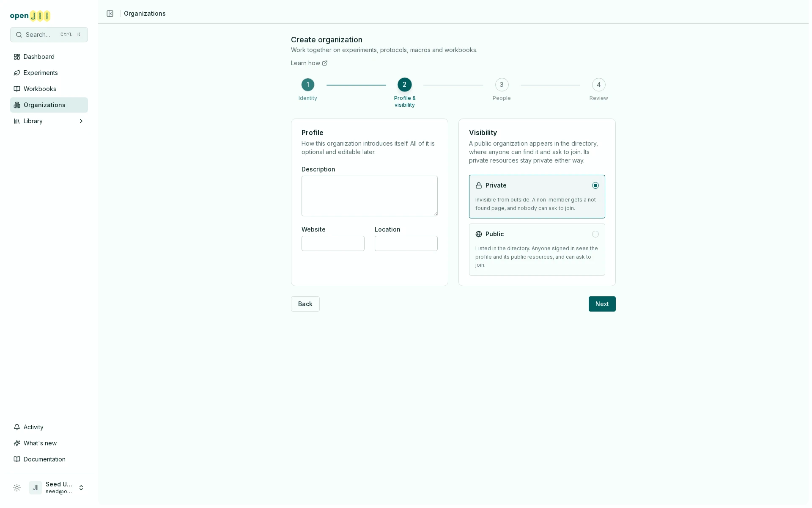
Task: Click the magnifier icon in Search
Action: click(x=19, y=35)
